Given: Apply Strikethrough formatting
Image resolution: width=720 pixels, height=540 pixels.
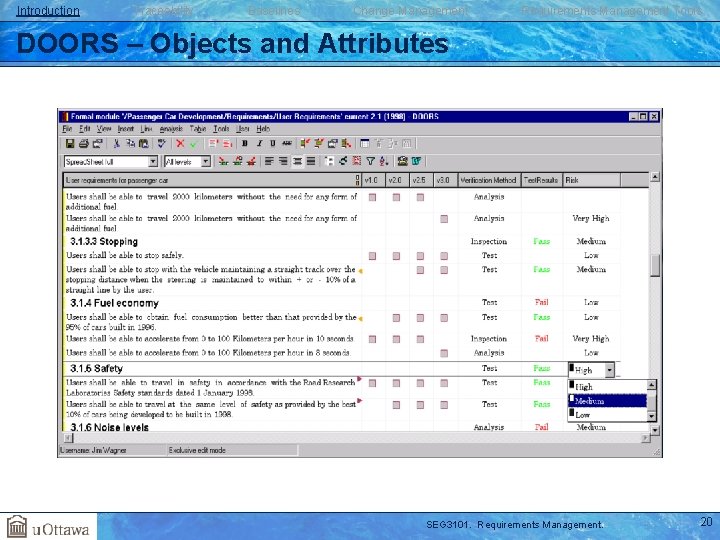Looking at the screenshot, I should [x=287, y=144].
